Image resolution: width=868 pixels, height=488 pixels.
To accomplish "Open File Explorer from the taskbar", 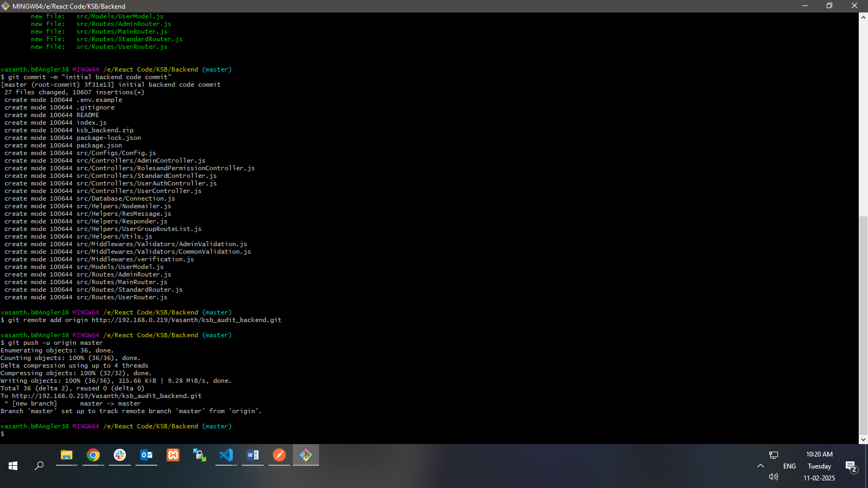I will click(67, 455).
